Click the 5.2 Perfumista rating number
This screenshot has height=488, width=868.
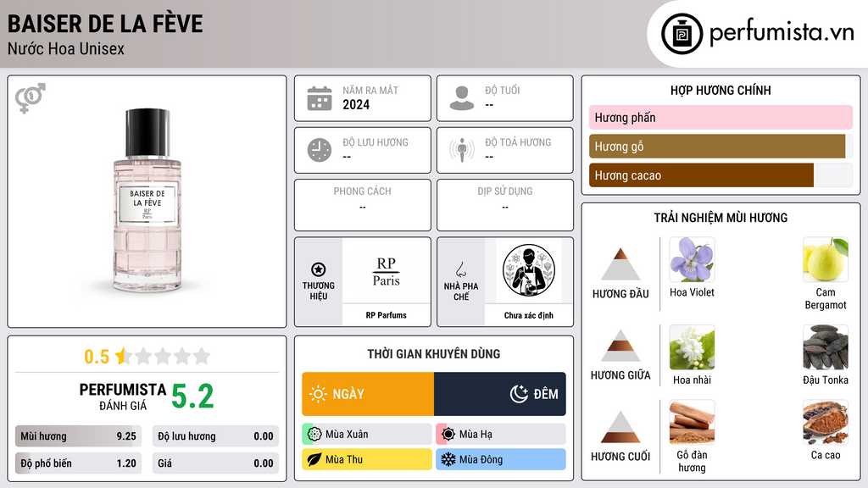[192, 396]
